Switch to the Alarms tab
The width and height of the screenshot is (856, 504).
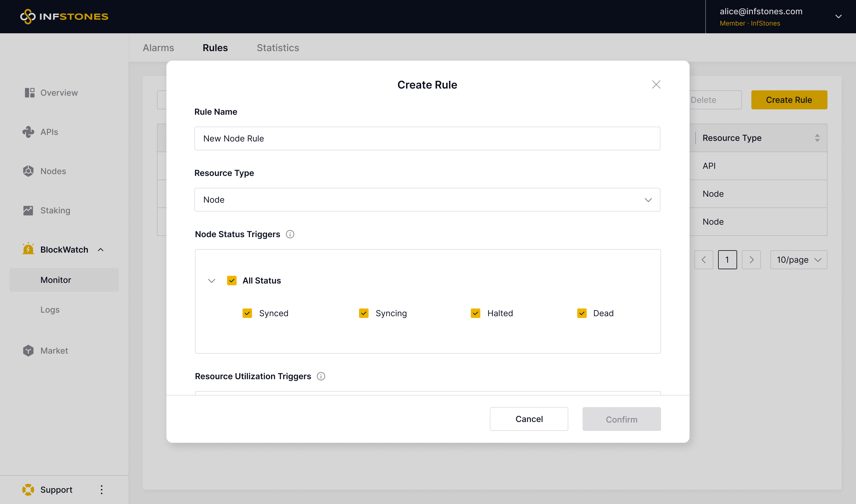[158, 48]
